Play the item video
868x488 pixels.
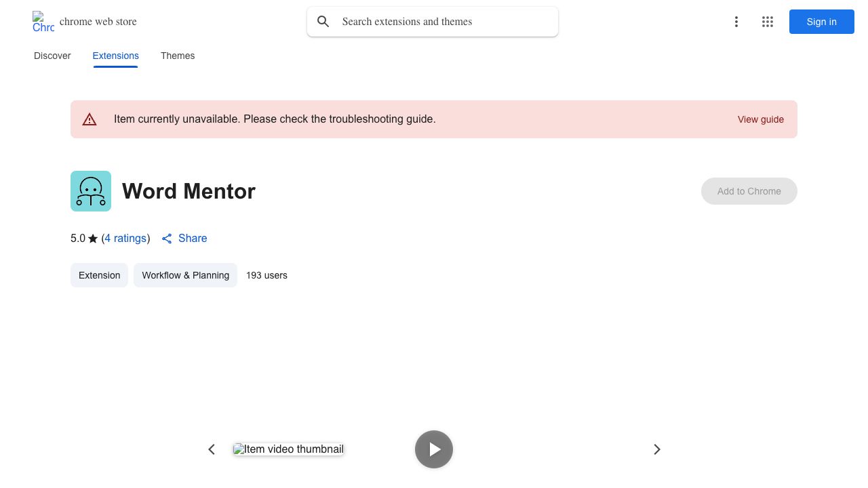(x=434, y=449)
